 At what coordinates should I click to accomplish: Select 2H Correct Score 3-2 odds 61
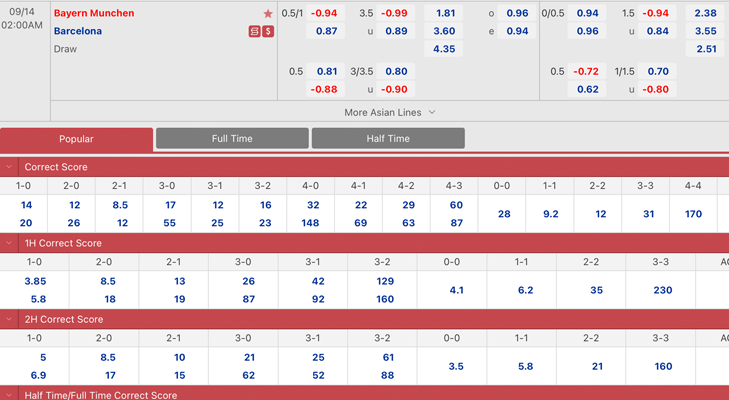(x=388, y=357)
